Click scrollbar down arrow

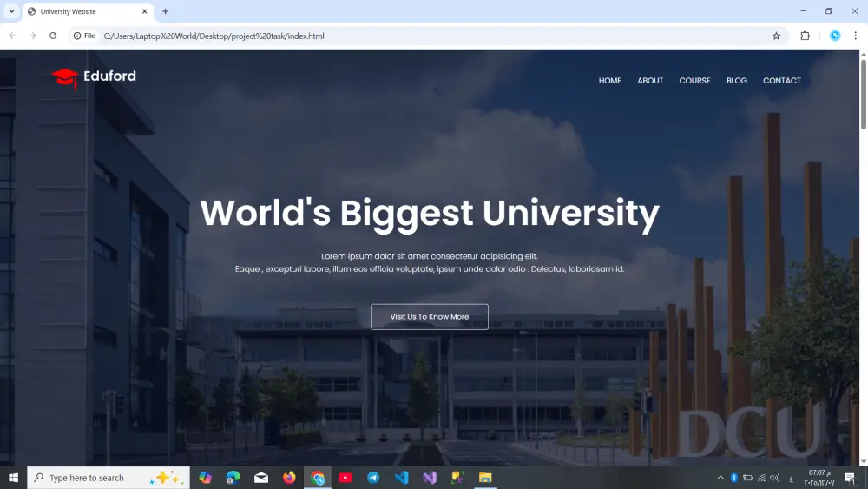click(863, 461)
